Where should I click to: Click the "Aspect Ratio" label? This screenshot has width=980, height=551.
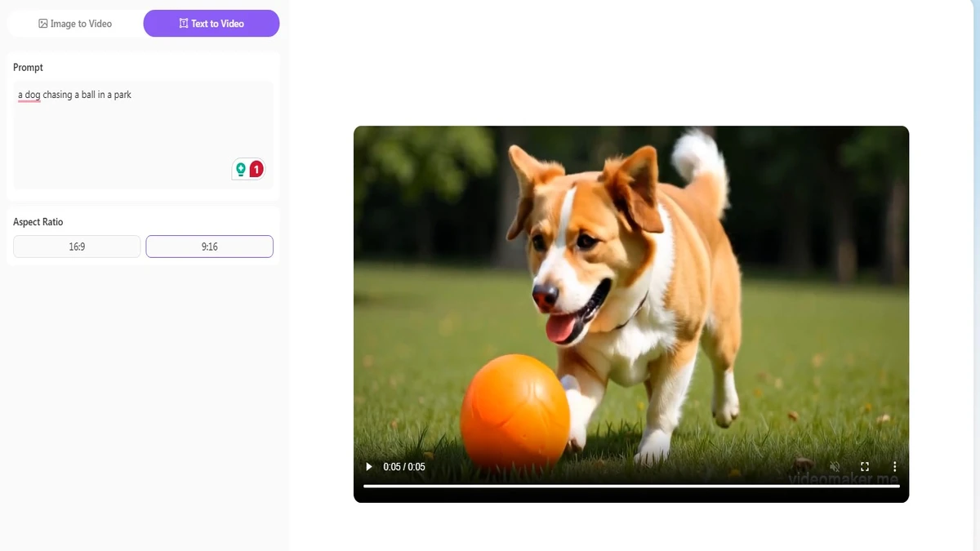point(38,222)
